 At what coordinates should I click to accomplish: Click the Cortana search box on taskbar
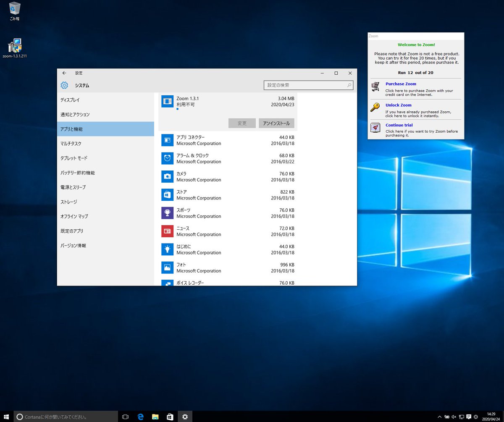coord(66,417)
